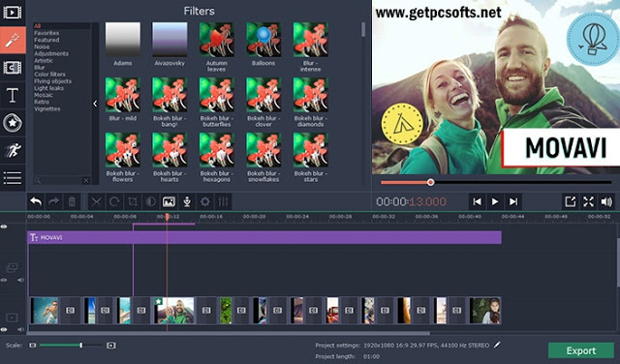Select the All filters category
The image size is (620, 364).
38,26
